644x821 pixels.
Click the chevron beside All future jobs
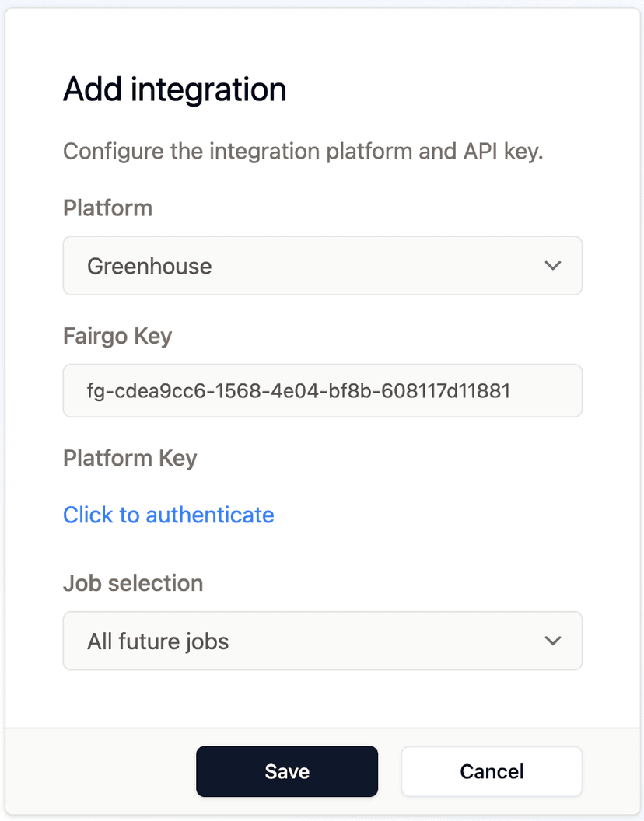(553, 641)
